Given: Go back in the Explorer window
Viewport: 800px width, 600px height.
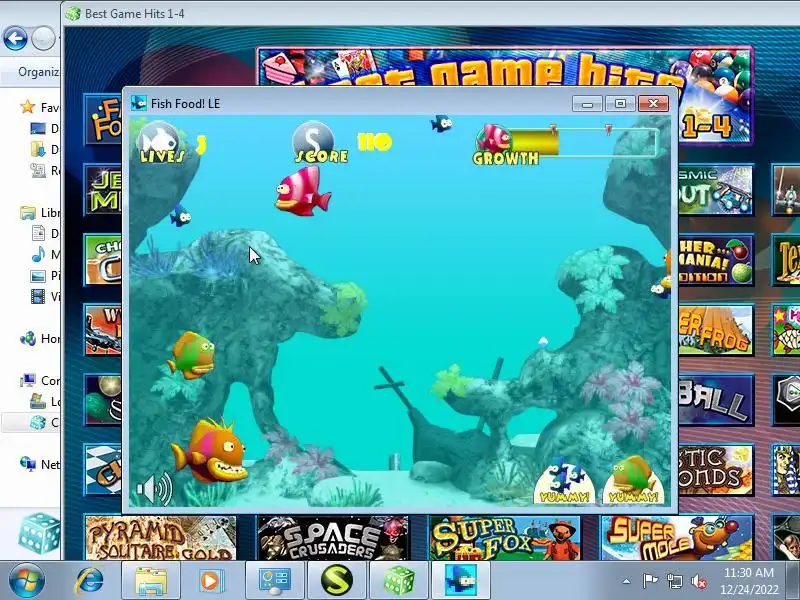Looking at the screenshot, I should [x=15, y=38].
